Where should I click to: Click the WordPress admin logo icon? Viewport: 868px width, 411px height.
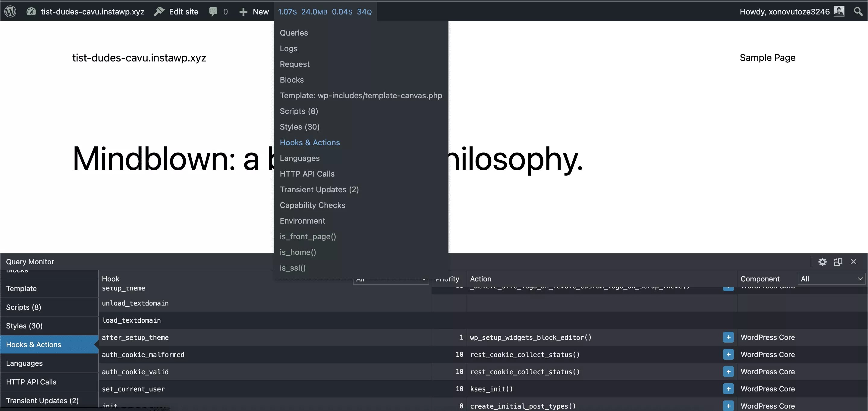tap(11, 11)
